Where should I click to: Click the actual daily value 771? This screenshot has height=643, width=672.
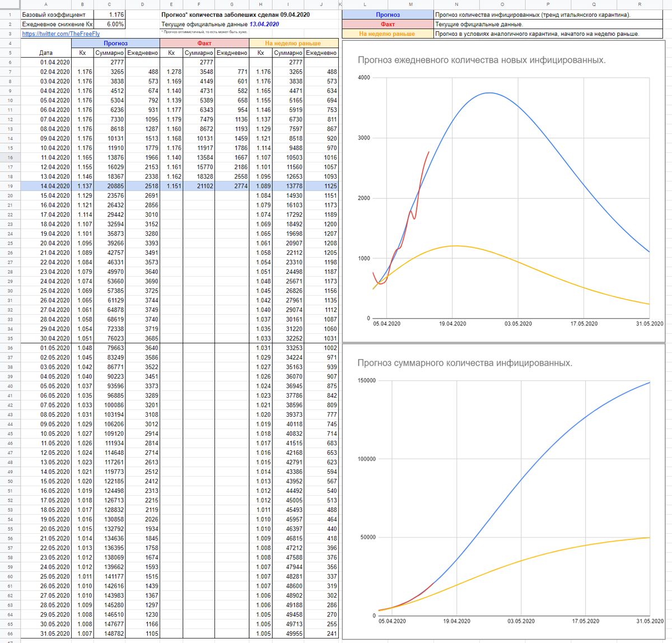pos(232,72)
